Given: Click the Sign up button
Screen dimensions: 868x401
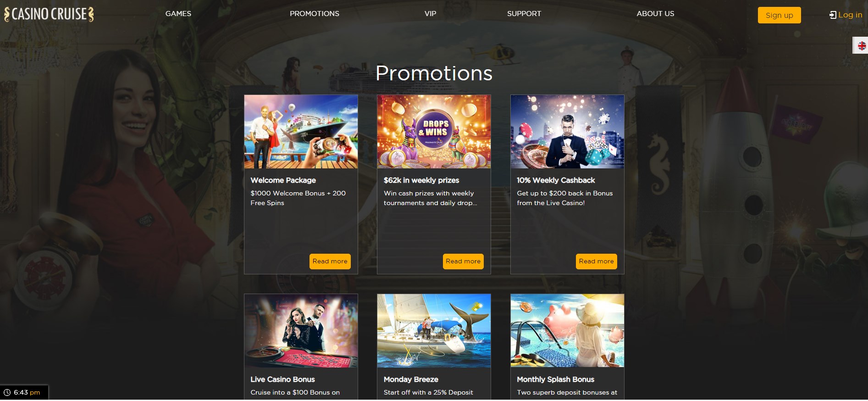Looking at the screenshot, I should [x=779, y=15].
